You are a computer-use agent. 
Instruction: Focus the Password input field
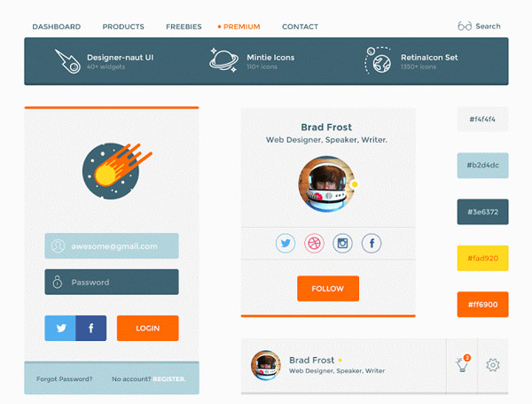click(x=112, y=282)
